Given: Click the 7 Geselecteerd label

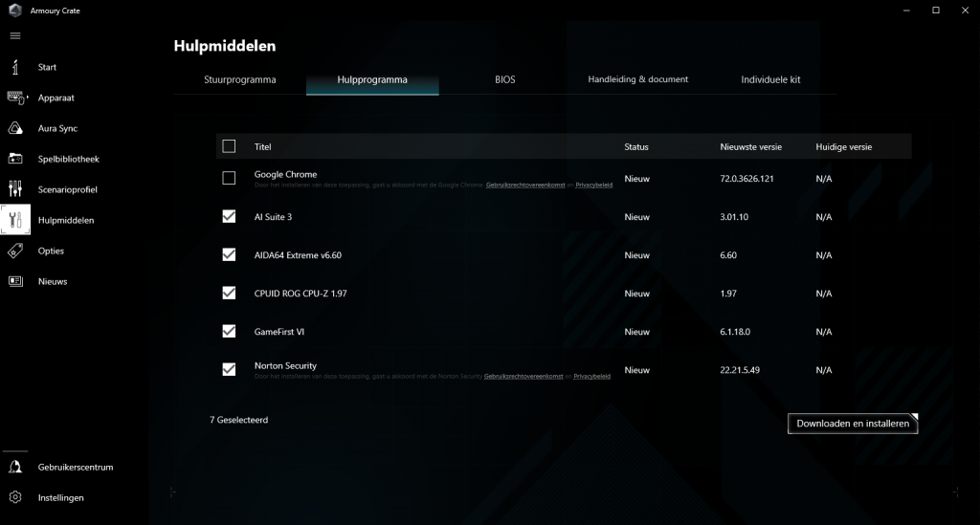Looking at the screenshot, I should point(238,420).
